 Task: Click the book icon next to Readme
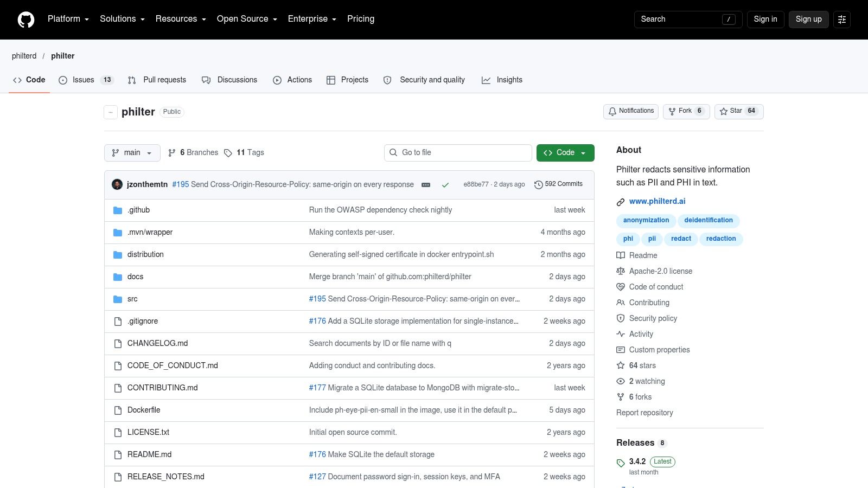coord(621,255)
